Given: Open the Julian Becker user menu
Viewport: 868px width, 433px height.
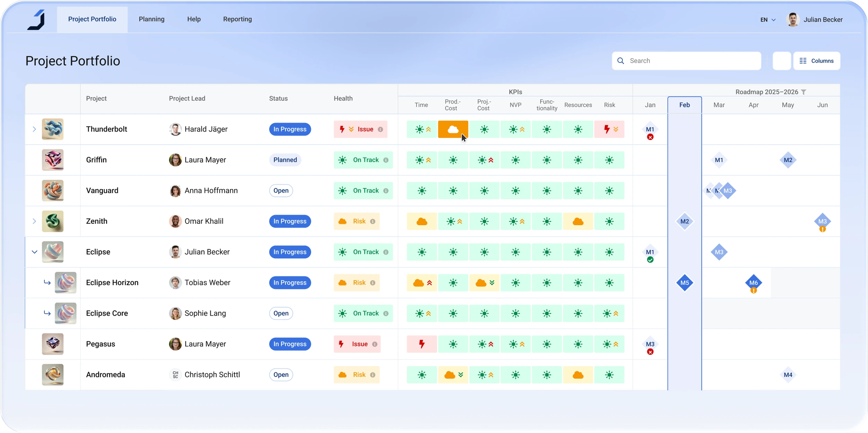Looking at the screenshot, I should [814, 20].
